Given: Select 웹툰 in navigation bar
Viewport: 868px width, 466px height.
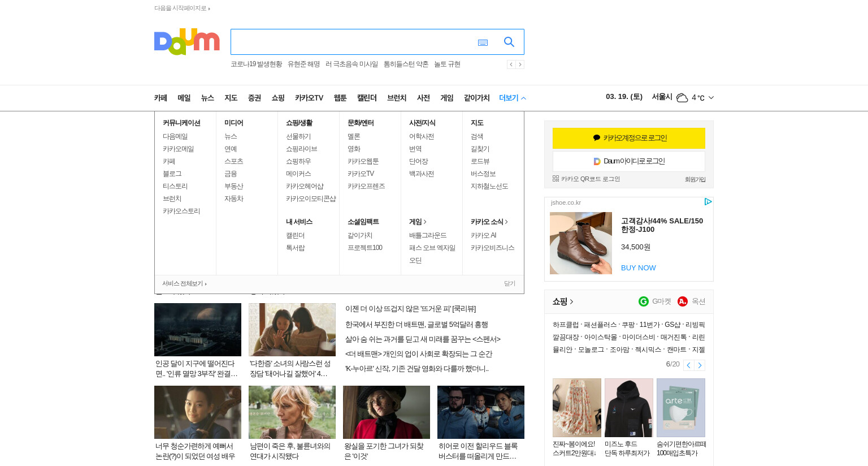Looking at the screenshot, I should click(340, 98).
